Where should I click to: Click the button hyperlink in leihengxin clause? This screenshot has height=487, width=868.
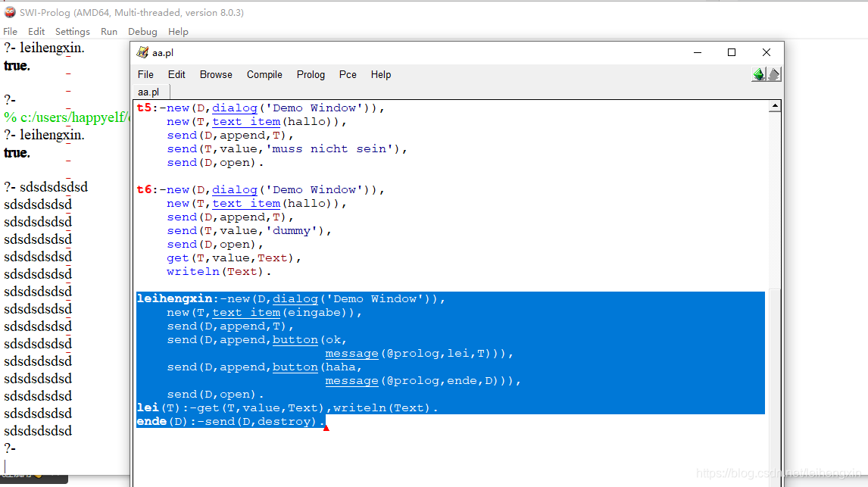pyautogui.click(x=295, y=339)
